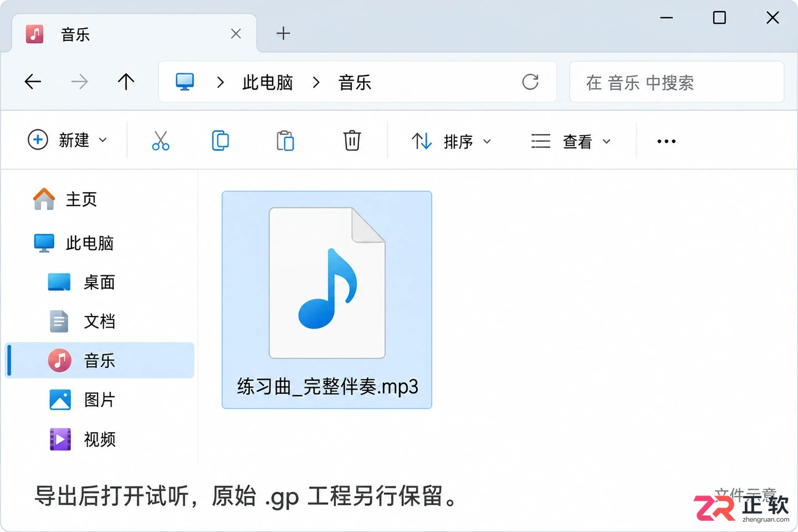Click the 在 音乐 中搜索 search box
Image resolution: width=798 pixels, height=532 pixels.
(677, 82)
